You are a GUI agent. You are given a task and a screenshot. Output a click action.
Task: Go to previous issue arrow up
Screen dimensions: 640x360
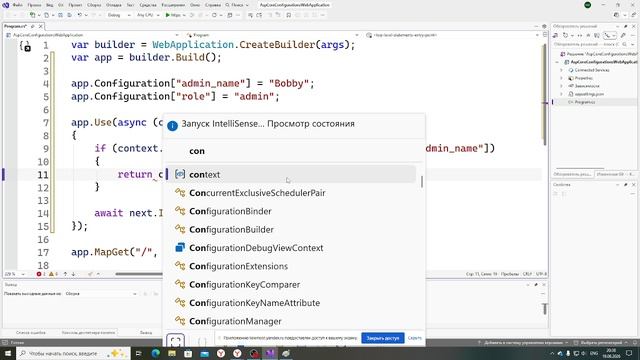click(65, 274)
